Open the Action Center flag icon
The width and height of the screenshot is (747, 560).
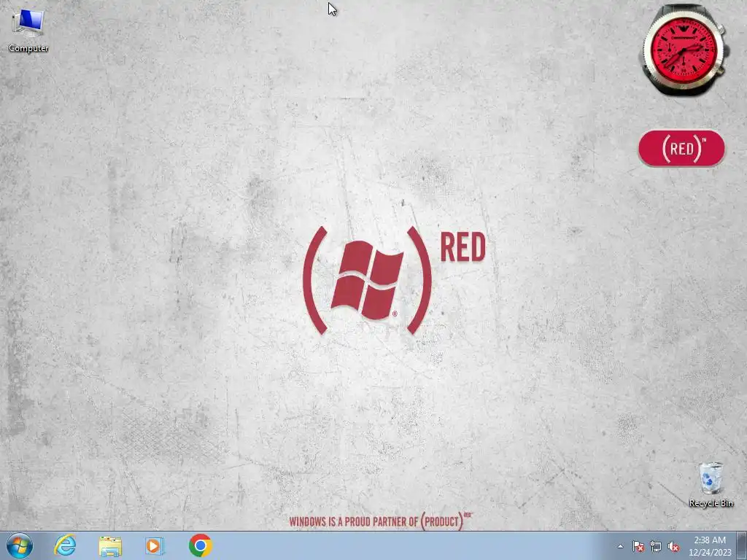[x=638, y=546]
